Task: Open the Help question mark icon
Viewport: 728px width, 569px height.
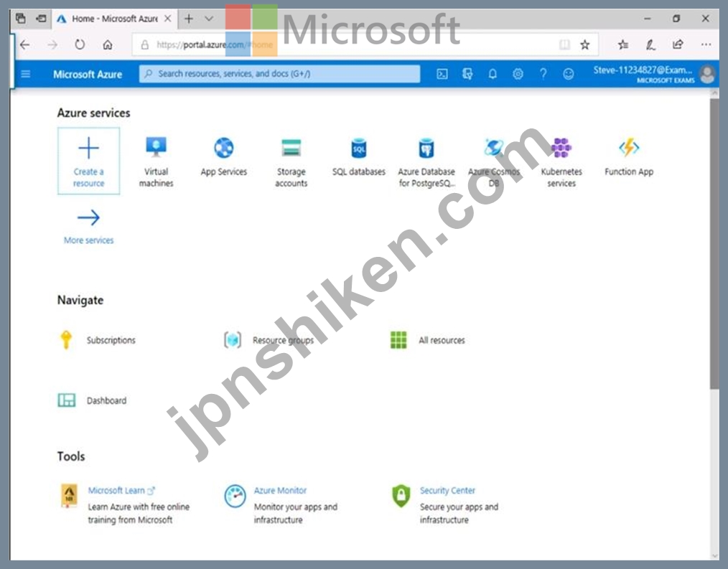Action: click(x=543, y=74)
